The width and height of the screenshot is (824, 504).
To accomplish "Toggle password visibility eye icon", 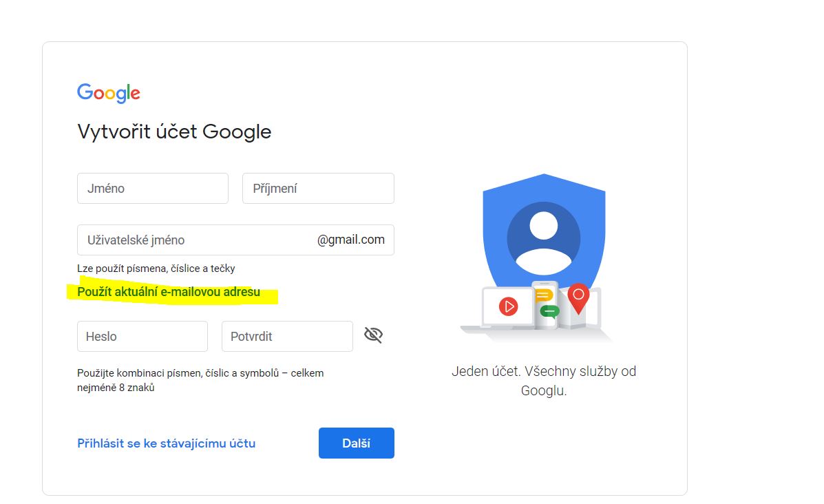I will coord(373,335).
